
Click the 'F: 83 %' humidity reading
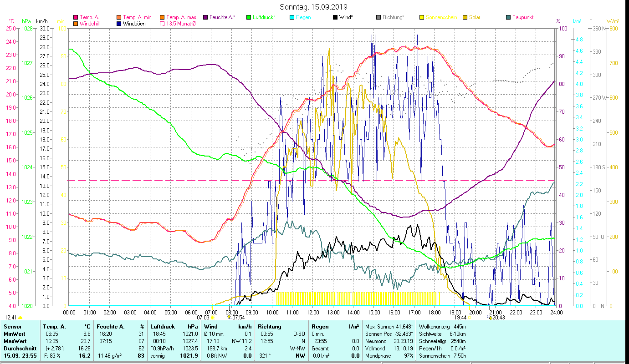[x=53, y=355]
